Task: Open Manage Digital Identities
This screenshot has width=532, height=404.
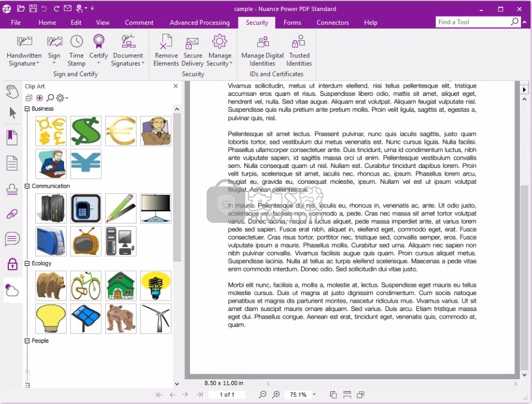Action: click(x=262, y=50)
